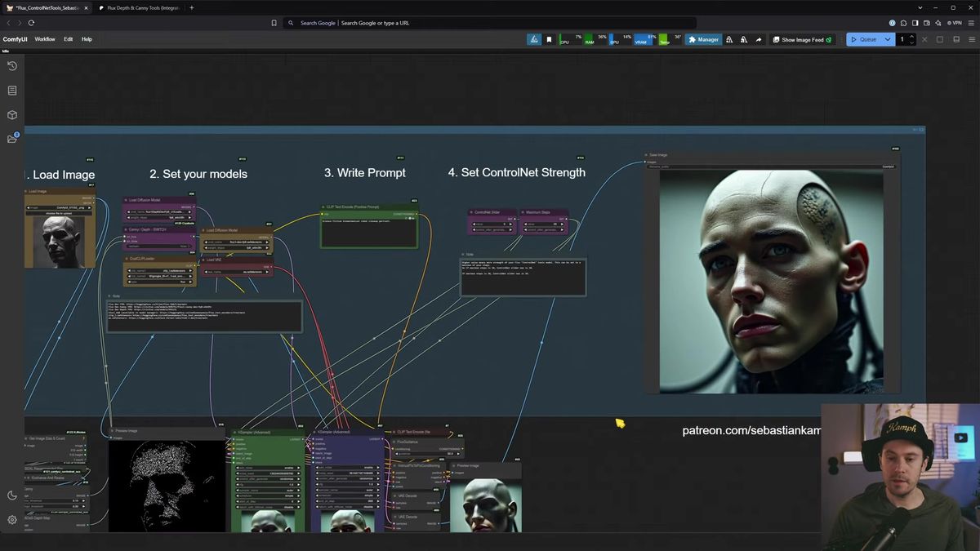This screenshot has width=980, height=551.
Task: Click the '4. Set ControlNet Strength' heading
Action: click(x=517, y=172)
